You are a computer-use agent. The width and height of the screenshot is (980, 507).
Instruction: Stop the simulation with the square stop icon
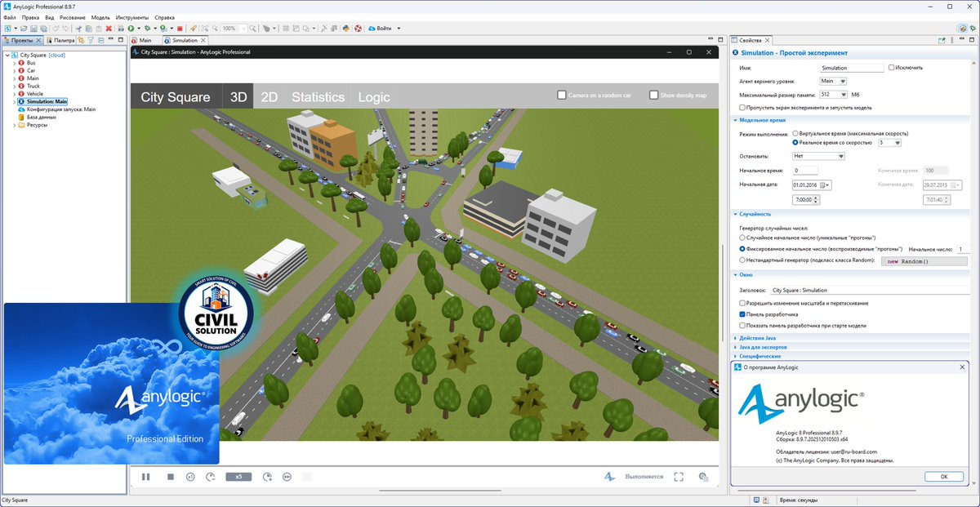point(170,477)
